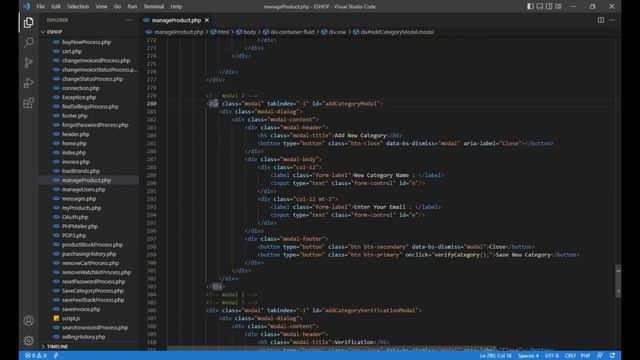Open cart.php in explorer

pyautogui.click(x=72, y=51)
